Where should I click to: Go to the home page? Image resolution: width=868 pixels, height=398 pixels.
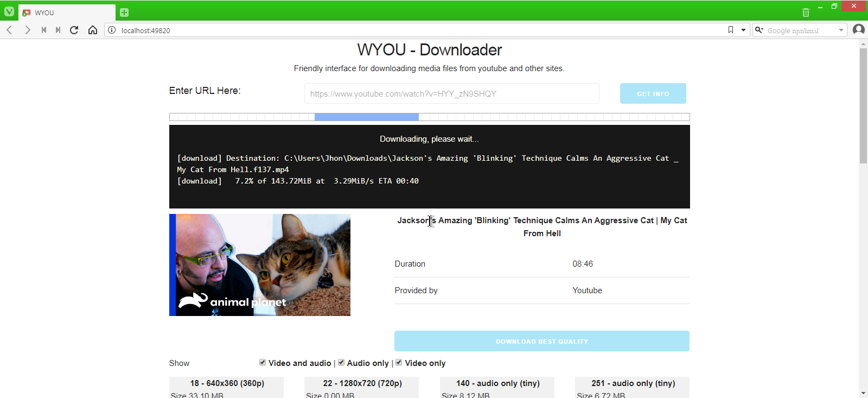[93, 30]
